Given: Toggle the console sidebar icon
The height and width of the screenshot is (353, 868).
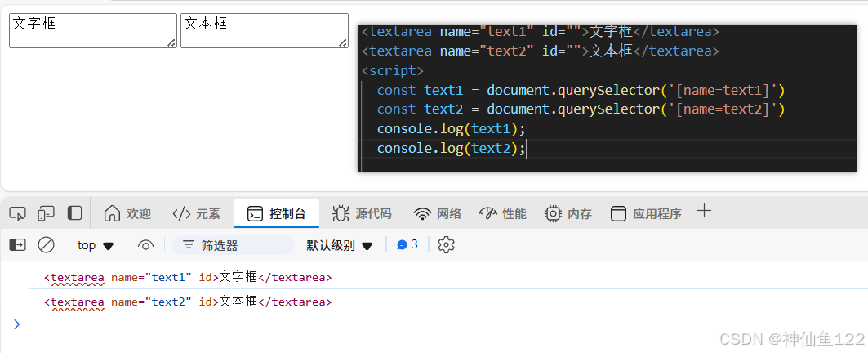Looking at the screenshot, I should [x=18, y=244].
